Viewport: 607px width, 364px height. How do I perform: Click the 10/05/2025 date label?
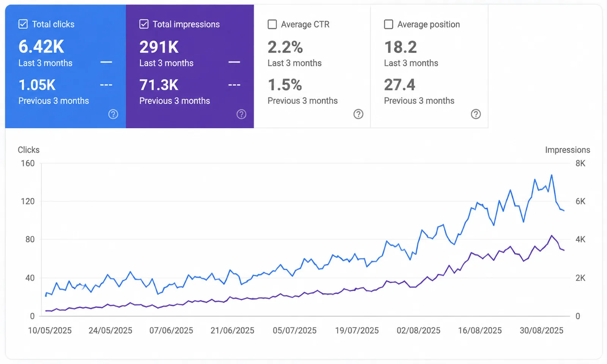click(x=50, y=331)
